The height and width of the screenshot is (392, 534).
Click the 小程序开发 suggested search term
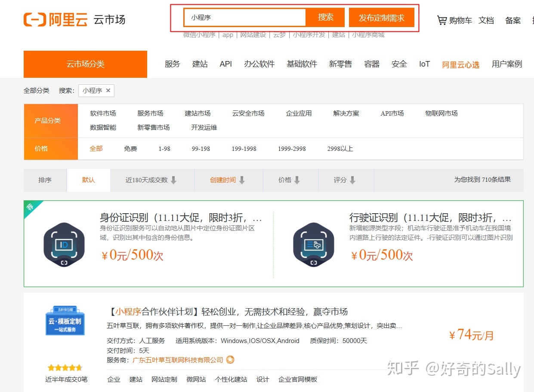pos(309,35)
